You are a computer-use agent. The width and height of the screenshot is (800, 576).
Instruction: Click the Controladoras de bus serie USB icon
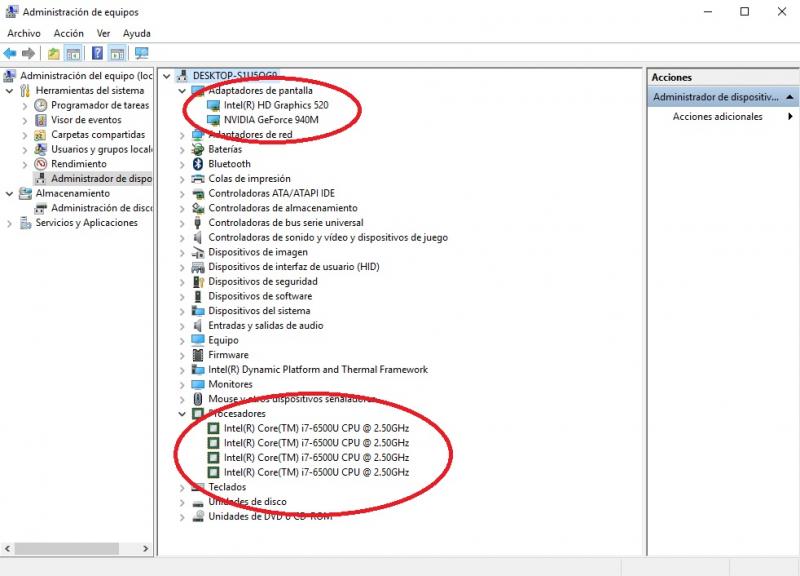[198, 222]
